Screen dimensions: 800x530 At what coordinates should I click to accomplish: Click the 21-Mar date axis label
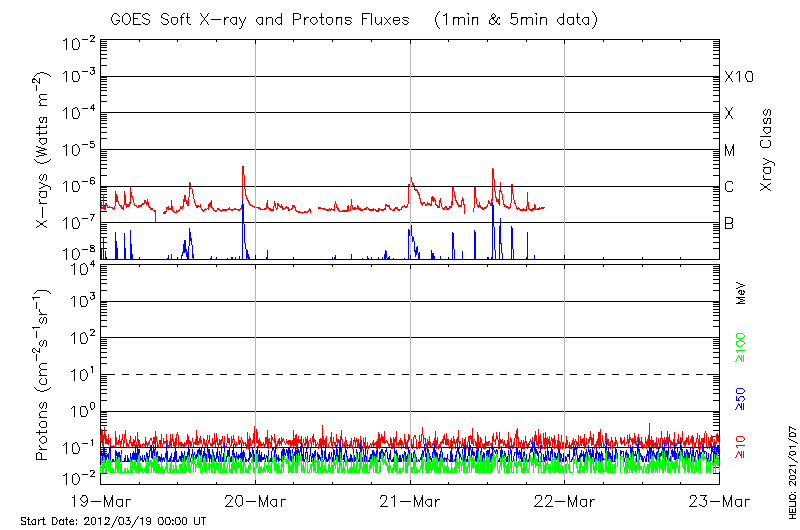tap(410, 501)
